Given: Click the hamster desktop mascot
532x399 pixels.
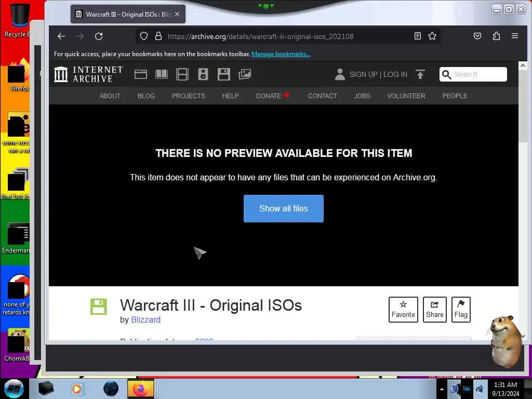Looking at the screenshot, I should (505, 341).
